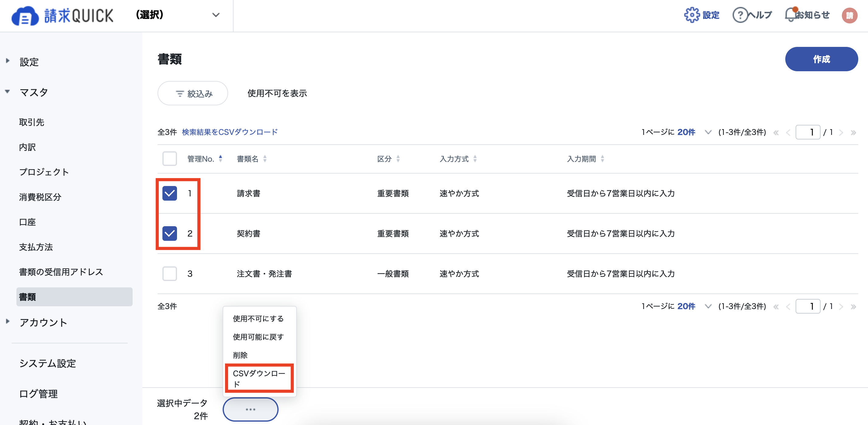The height and width of the screenshot is (425, 868).
Task: Open the top 20件 per-page dropdown
Action: click(x=694, y=132)
